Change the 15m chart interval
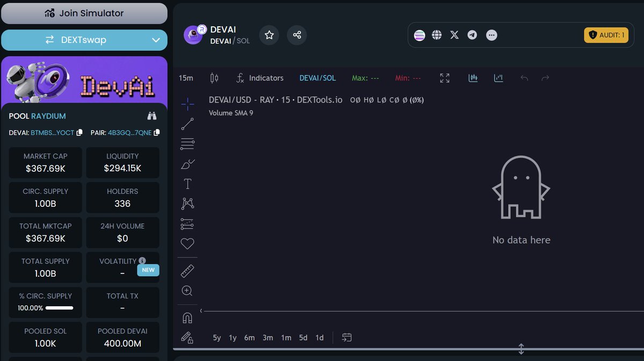This screenshot has width=644, height=361. [x=186, y=78]
